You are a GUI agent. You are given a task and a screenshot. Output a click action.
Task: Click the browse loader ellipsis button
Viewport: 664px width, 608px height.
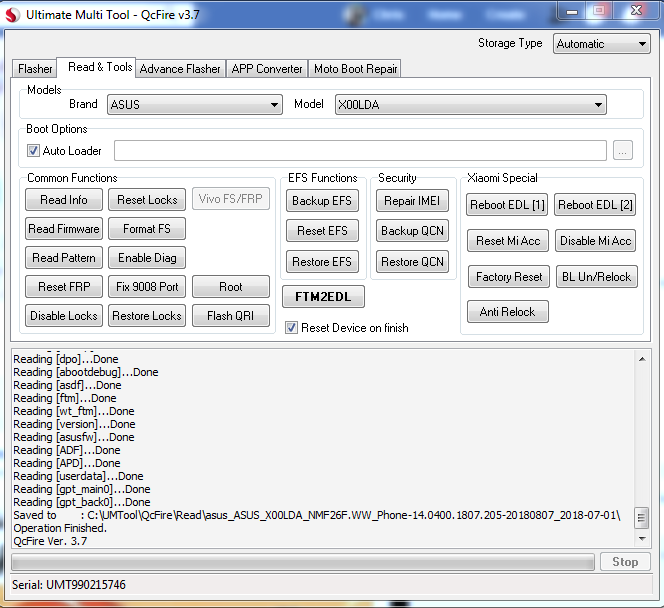click(x=622, y=150)
